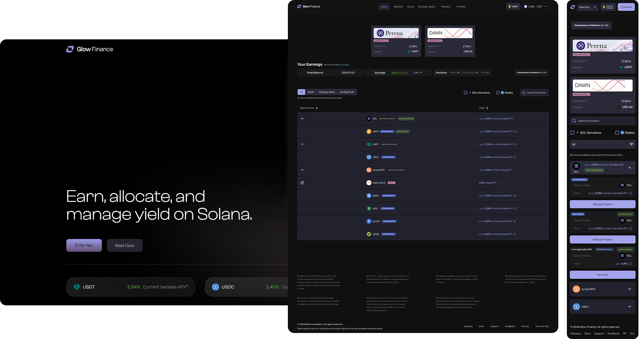Follow the Portfolio link beside Your Earnings
Image resolution: width=644 pixels, height=339 pixels.
[x=345, y=65]
